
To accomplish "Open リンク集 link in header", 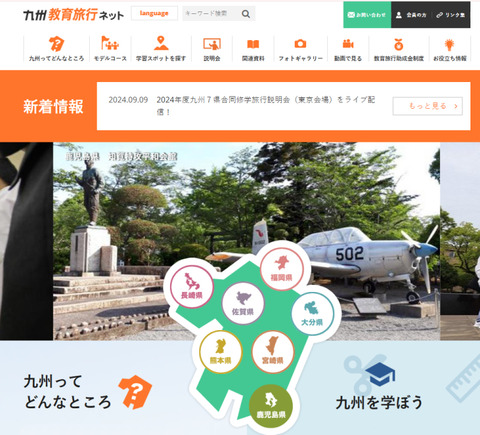I will click(x=451, y=15).
